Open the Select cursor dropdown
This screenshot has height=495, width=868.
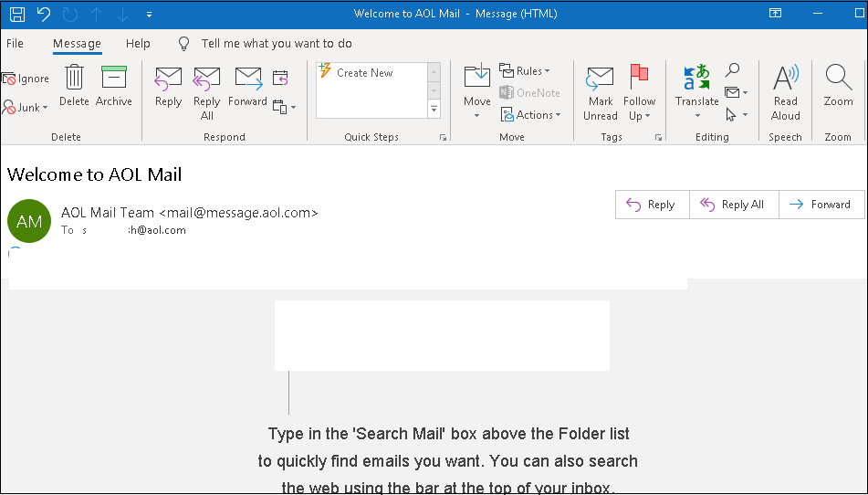tap(737, 114)
